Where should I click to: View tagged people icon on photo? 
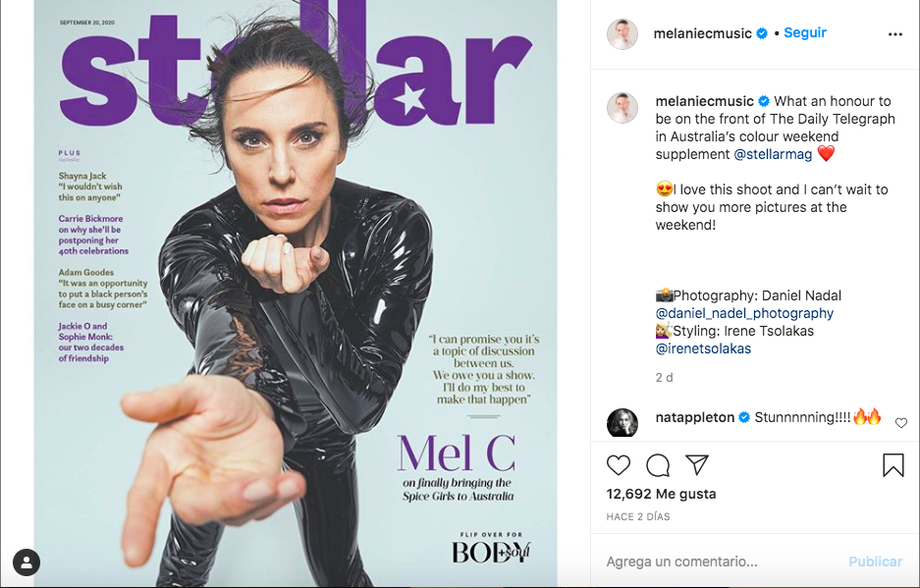coord(27,562)
